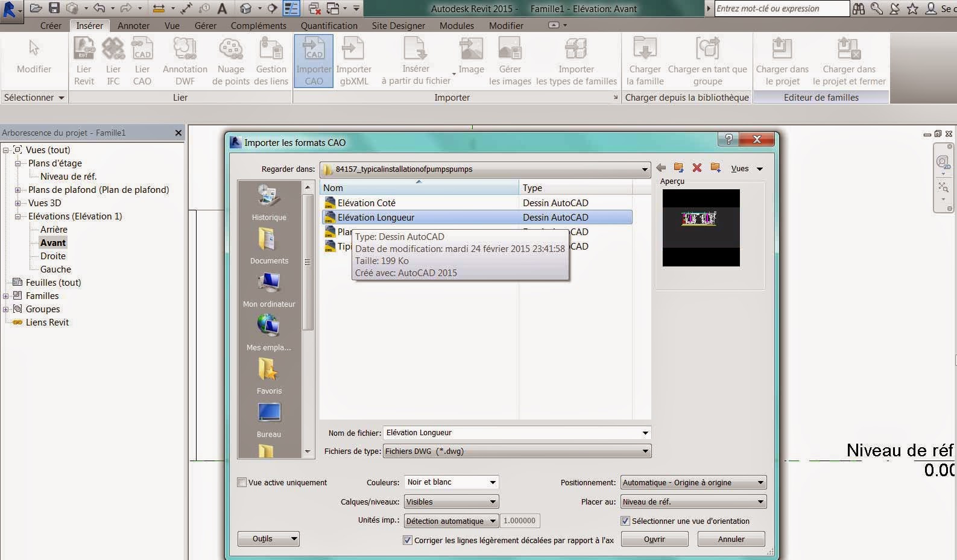Open Mon ordinateur in places sidebar

point(269,289)
